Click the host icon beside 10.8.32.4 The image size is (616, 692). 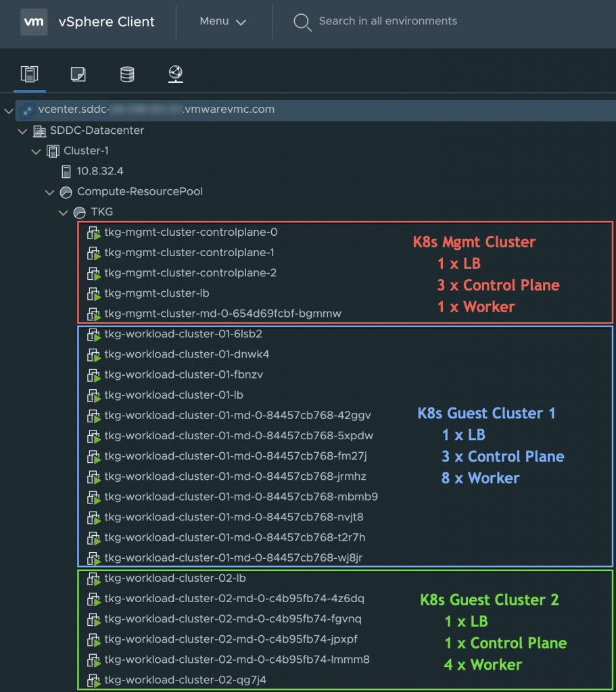pos(66,172)
